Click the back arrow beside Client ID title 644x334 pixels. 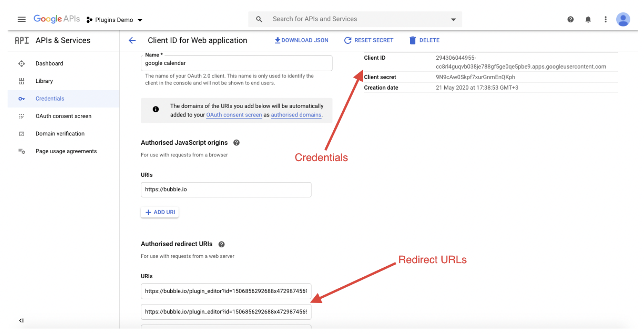[132, 40]
